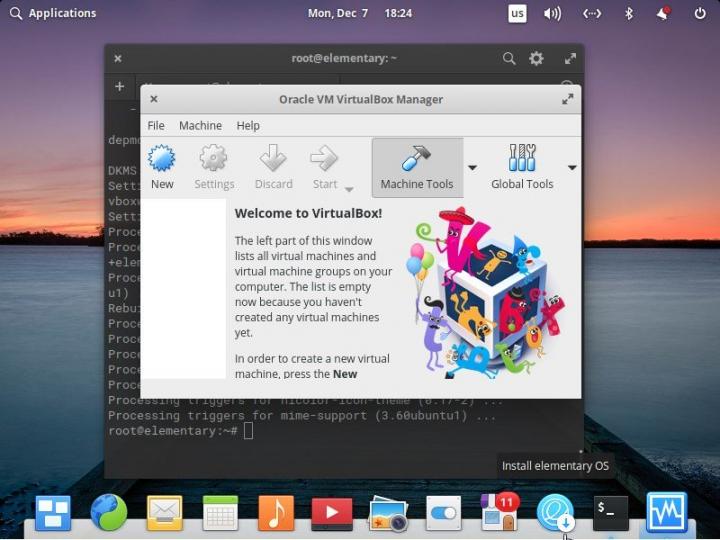This screenshot has width=720, height=540.
Task: Click the empty virtual machine list pane
Action: (x=183, y=288)
